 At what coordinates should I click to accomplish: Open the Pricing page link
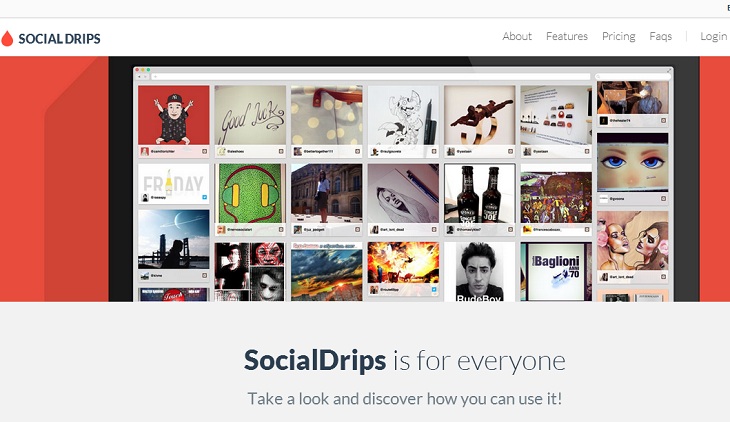618,36
